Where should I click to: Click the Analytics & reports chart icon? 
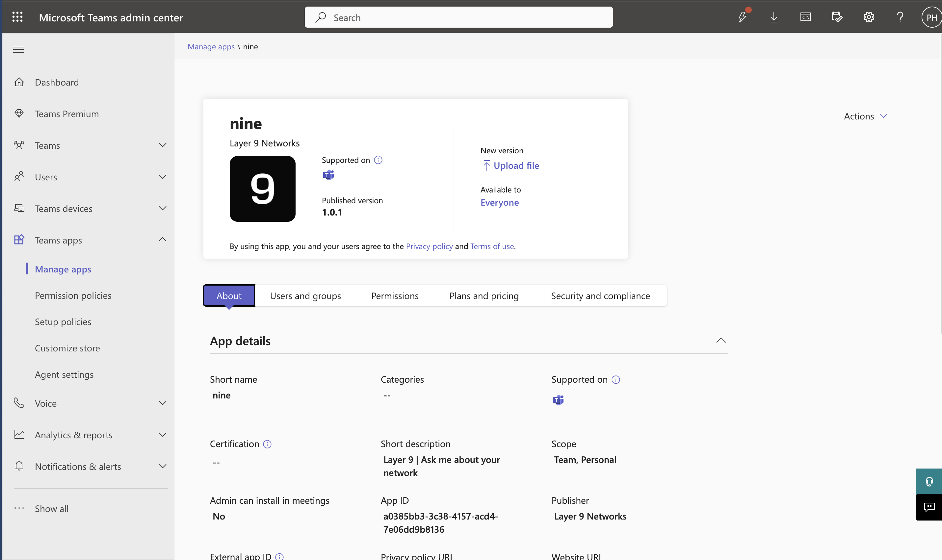pyautogui.click(x=19, y=434)
